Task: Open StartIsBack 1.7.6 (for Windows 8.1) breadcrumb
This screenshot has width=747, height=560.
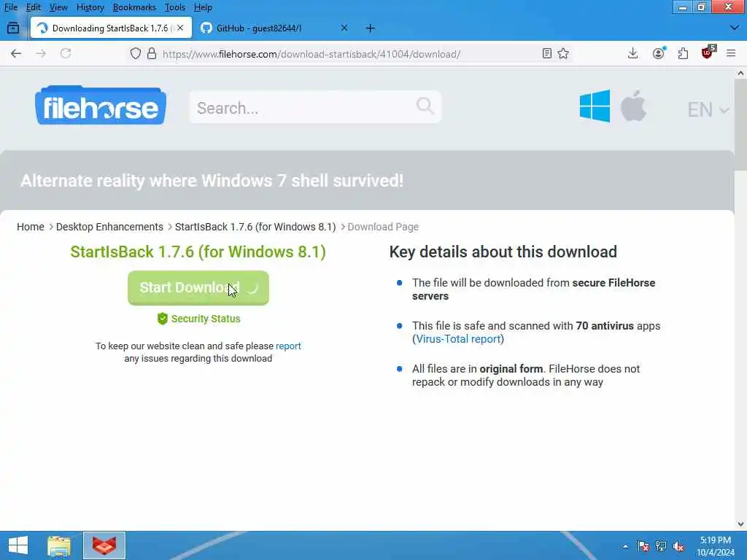Action: pos(255,227)
